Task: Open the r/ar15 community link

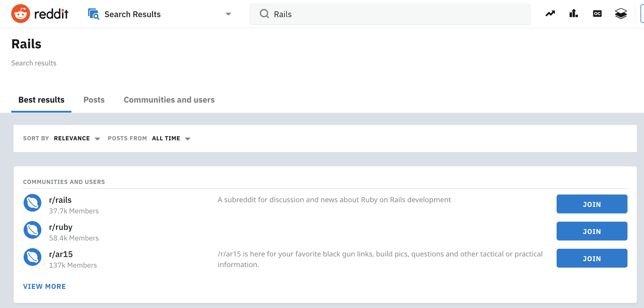Action: 61,254
